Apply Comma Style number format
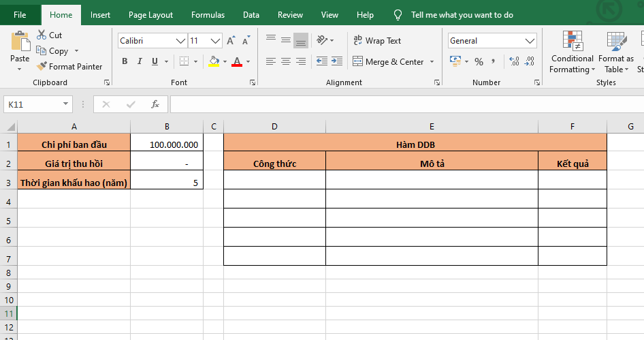644x340 pixels. coord(495,62)
